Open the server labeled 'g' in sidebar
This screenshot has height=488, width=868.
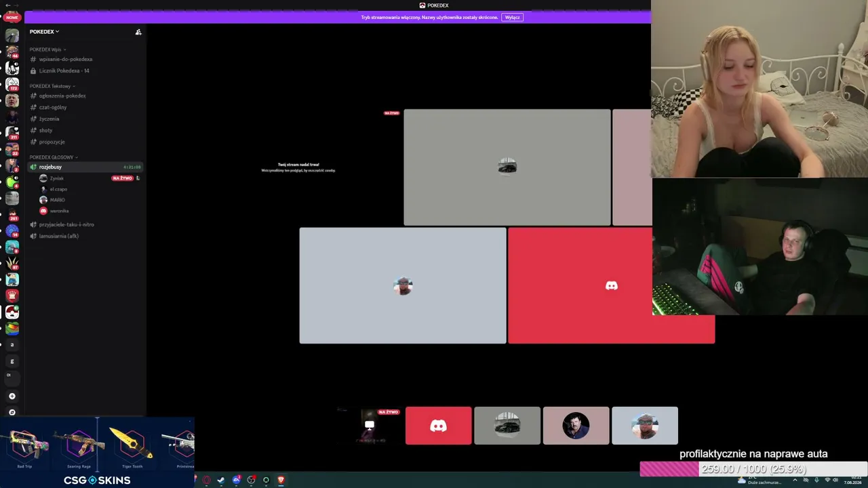pos(12,361)
